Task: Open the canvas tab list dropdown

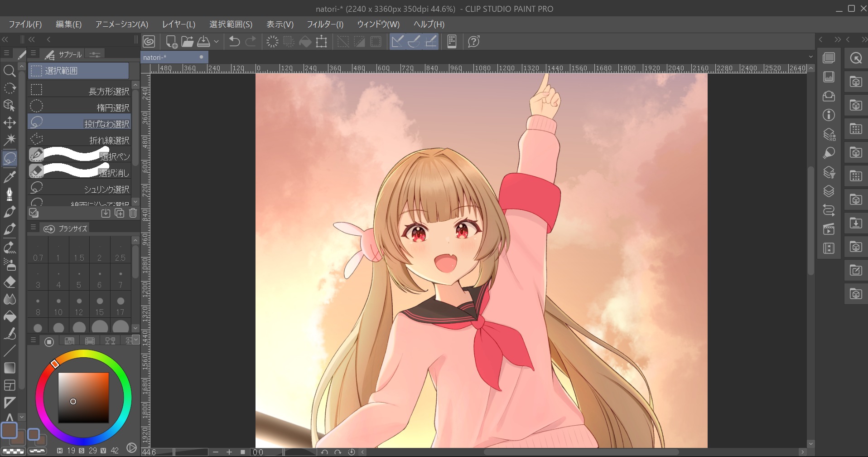Action: (810, 57)
